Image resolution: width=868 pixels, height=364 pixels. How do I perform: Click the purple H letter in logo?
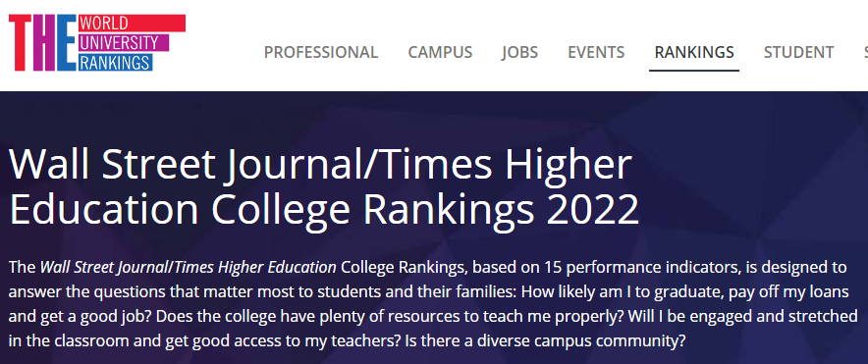click(44, 42)
